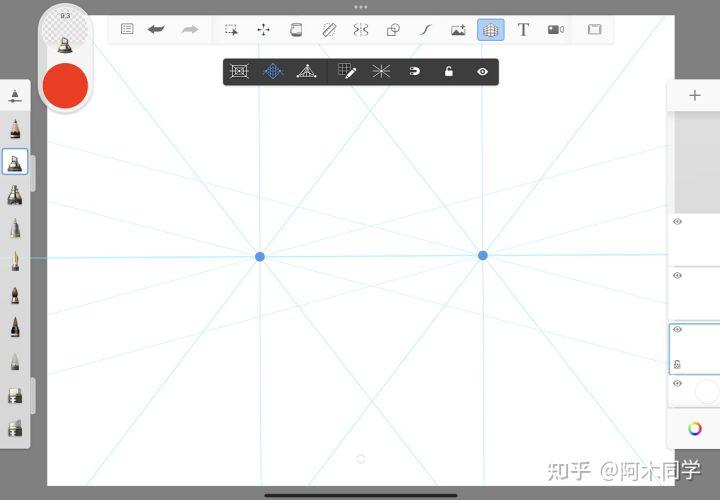Open the Brush Library above the brushes
The width and height of the screenshot is (720, 500).
coord(15,96)
